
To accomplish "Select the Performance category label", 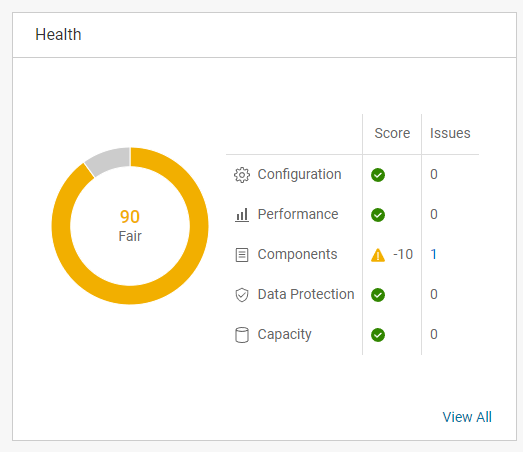I will [298, 214].
